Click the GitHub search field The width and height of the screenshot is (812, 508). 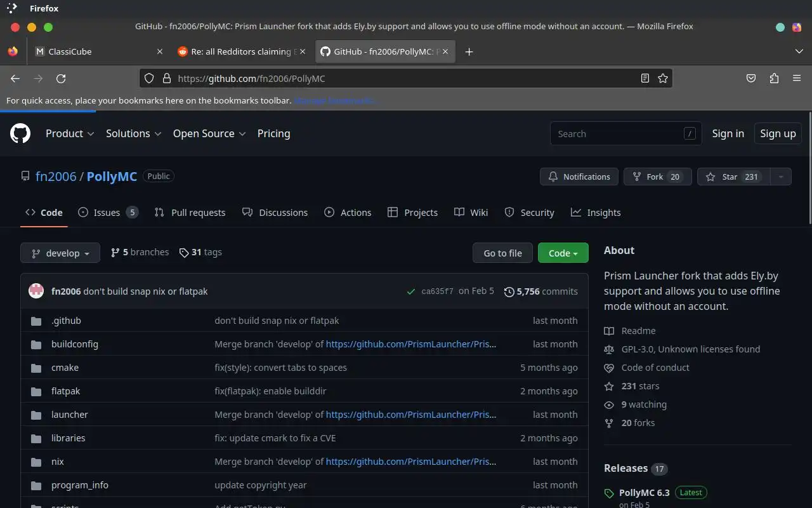tap(625, 133)
